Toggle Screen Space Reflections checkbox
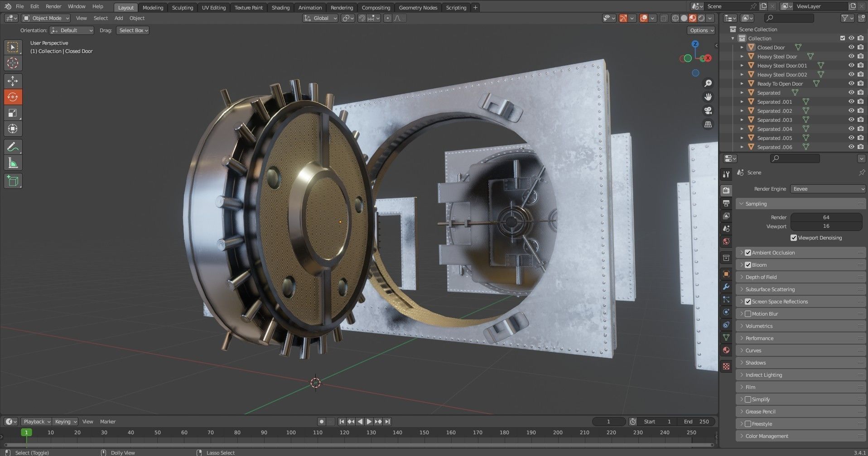The height and width of the screenshot is (456, 868). point(748,302)
